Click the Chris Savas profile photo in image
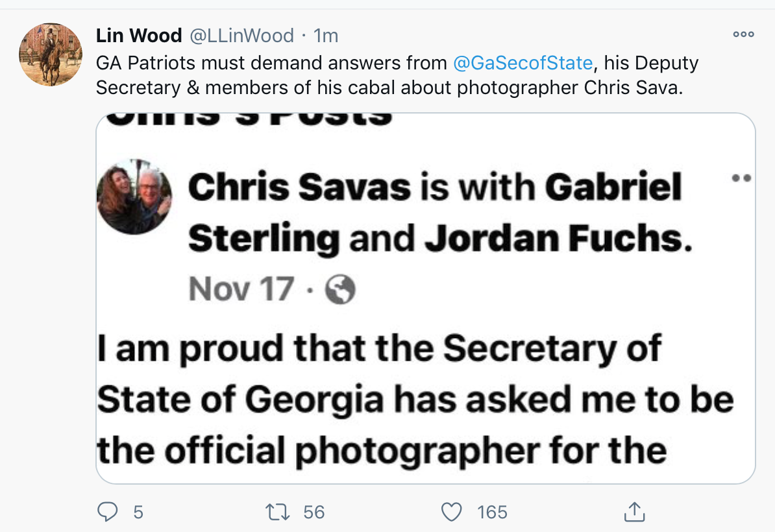 click(134, 196)
